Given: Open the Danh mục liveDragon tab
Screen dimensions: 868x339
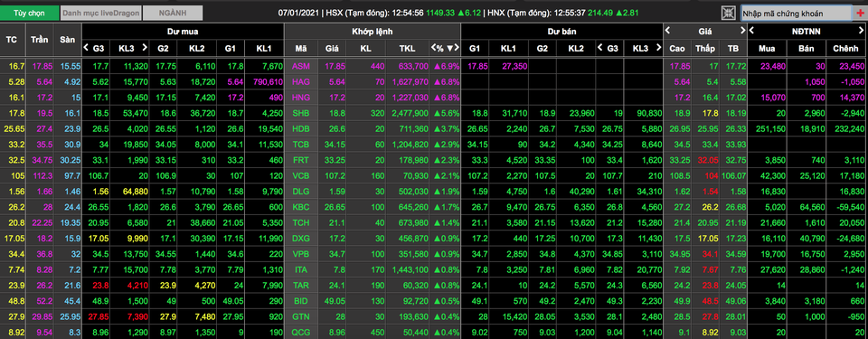Looking at the screenshot, I should [x=100, y=12].
